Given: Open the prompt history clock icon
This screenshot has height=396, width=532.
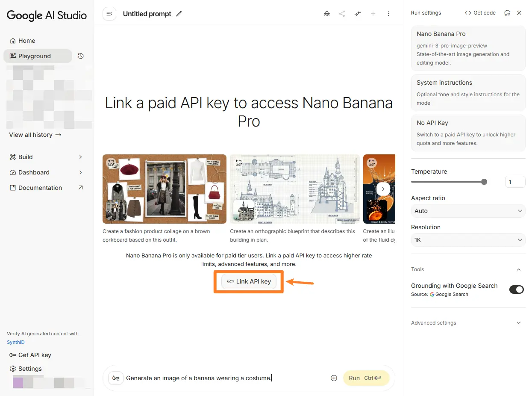Looking at the screenshot, I should coord(81,56).
